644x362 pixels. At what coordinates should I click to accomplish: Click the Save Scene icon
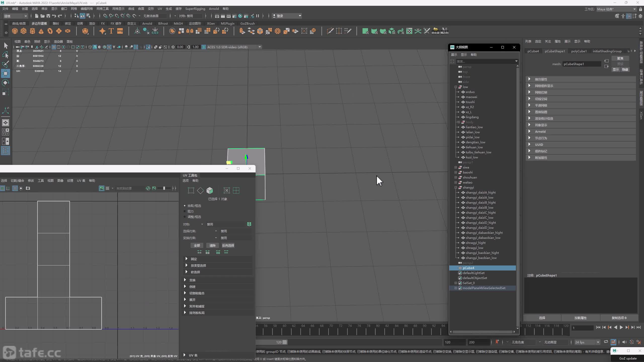click(x=48, y=16)
